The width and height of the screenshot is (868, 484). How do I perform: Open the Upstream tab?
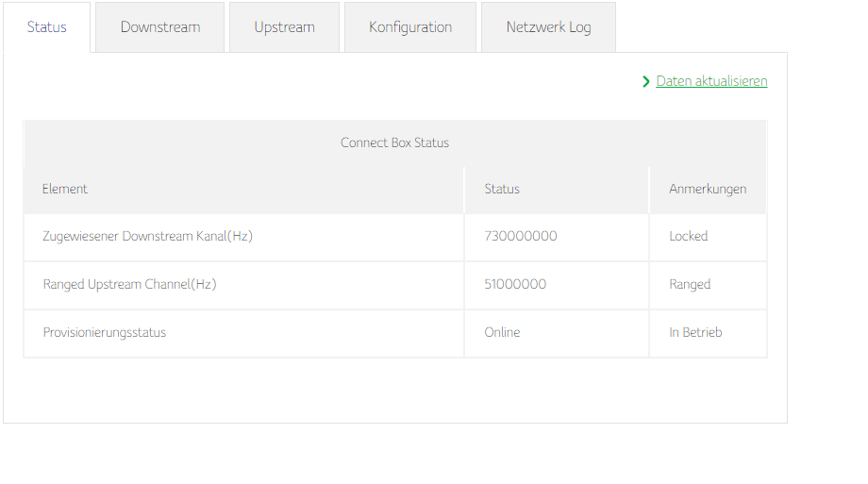point(284,27)
